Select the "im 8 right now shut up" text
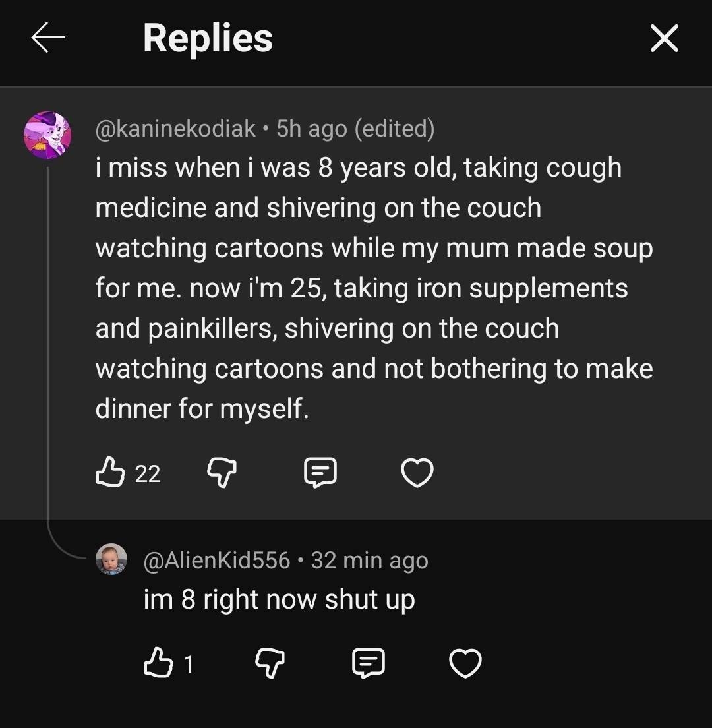 (x=279, y=599)
